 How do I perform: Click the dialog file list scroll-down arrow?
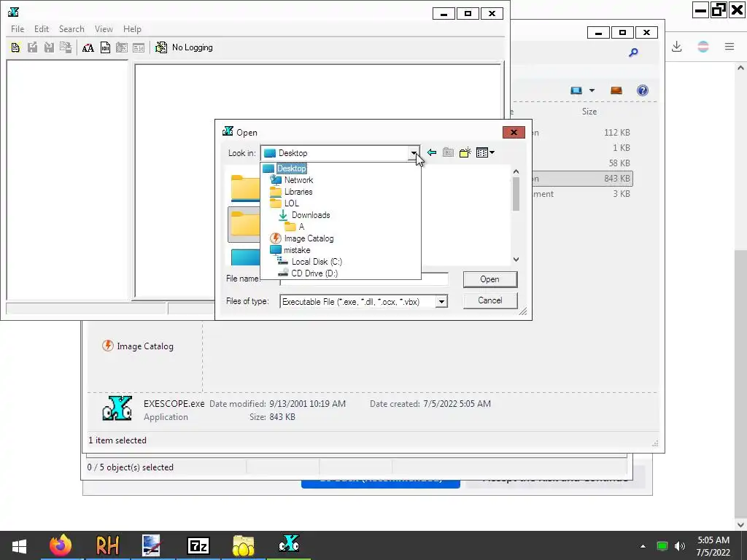[x=516, y=260]
